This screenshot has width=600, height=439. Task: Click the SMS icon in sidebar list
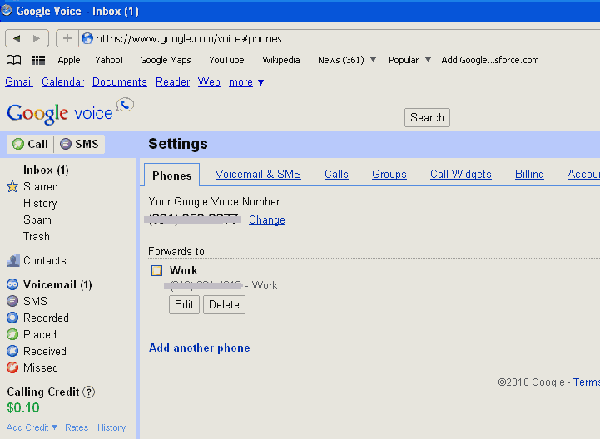(12, 301)
